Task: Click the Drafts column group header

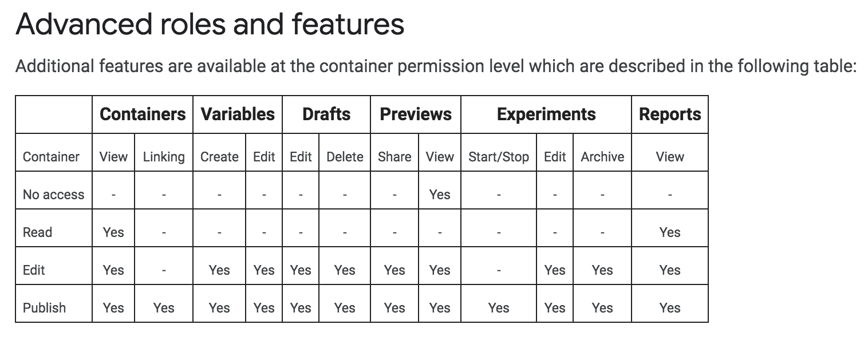Action: pyautogui.click(x=326, y=114)
